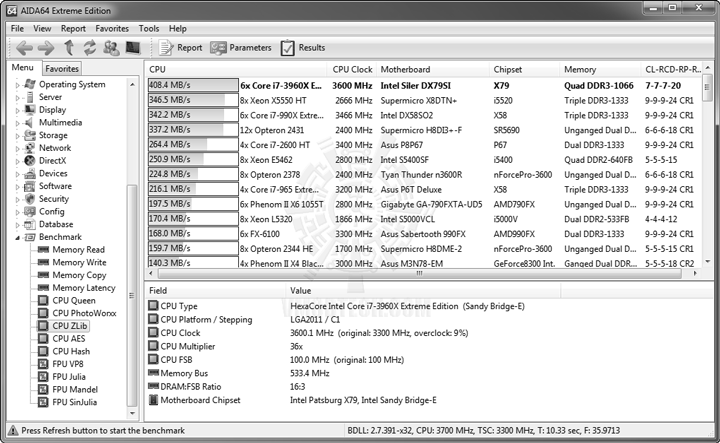Open Parameters in the toolbar
The height and width of the screenshot is (443, 720).
241,48
